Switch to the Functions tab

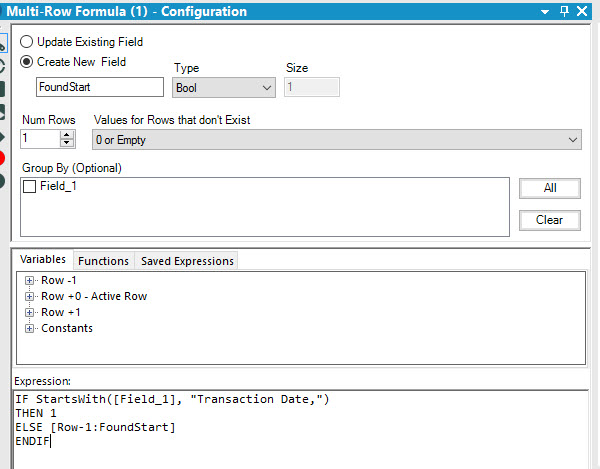pyautogui.click(x=103, y=261)
